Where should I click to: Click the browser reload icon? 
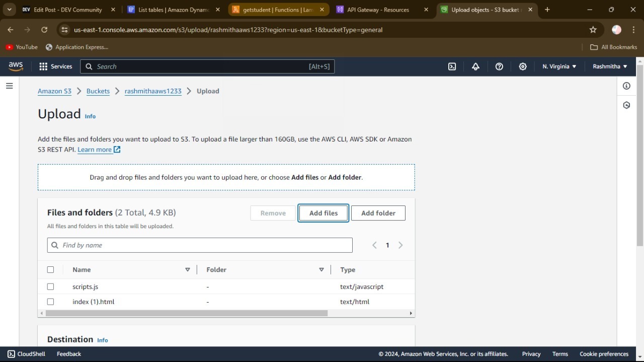click(x=44, y=30)
